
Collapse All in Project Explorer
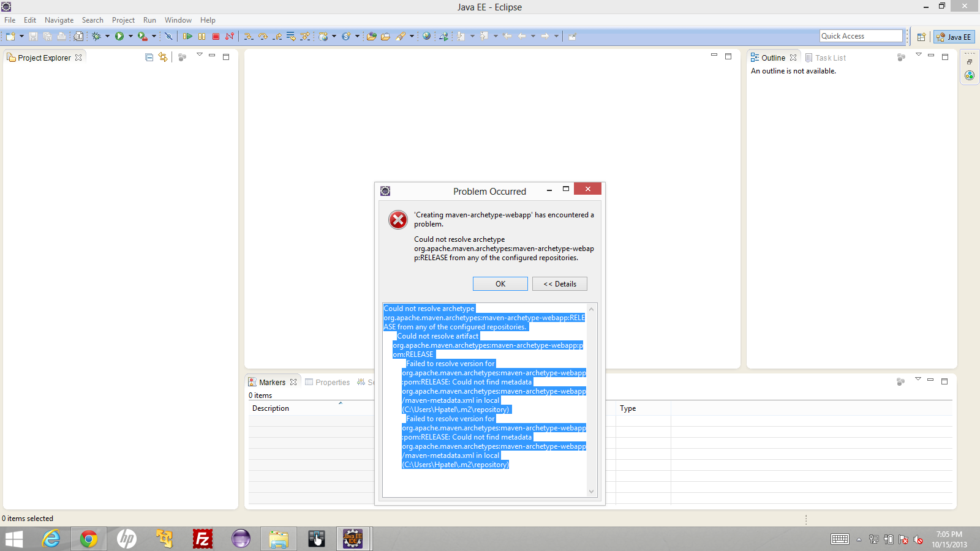[x=149, y=57]
